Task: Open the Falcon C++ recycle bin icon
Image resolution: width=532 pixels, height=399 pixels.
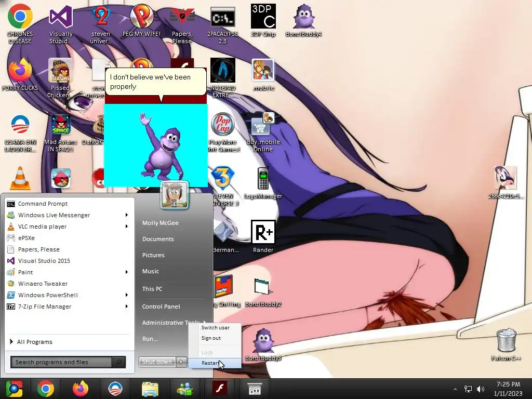Action: pos(506,344)
